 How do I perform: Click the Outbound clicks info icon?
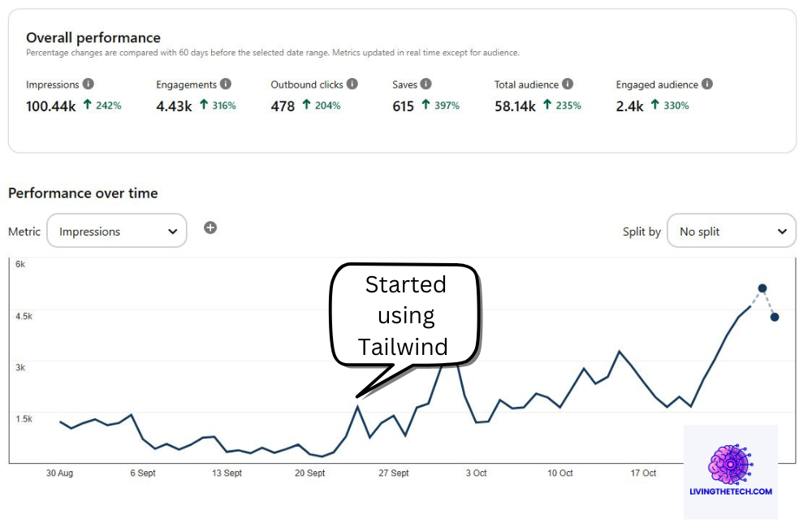(351, 84)
